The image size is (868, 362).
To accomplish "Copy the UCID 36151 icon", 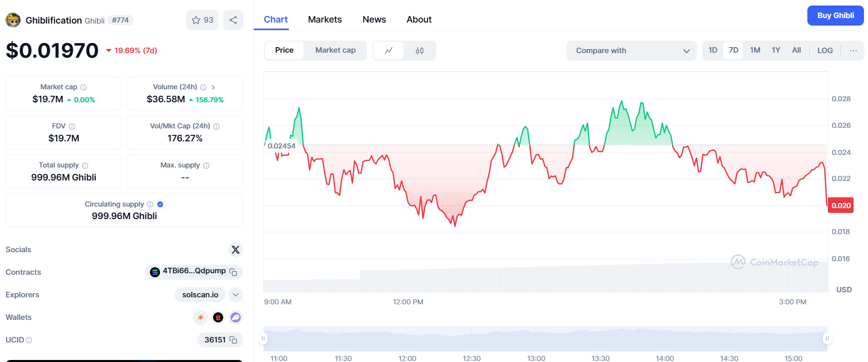I will [233, 340].
